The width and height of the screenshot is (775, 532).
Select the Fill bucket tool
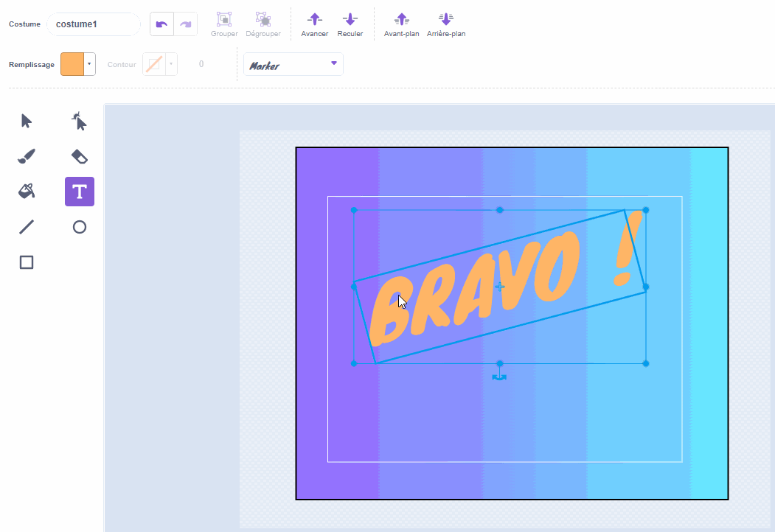click(x=27, y=192)
